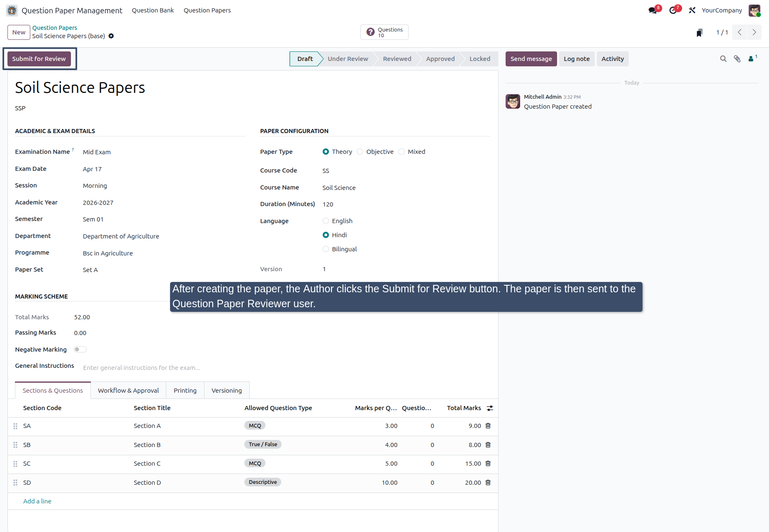Open the Mitchell Admin user avatar menu
This screenshot has width=769, height=532.
coord(754,10)
